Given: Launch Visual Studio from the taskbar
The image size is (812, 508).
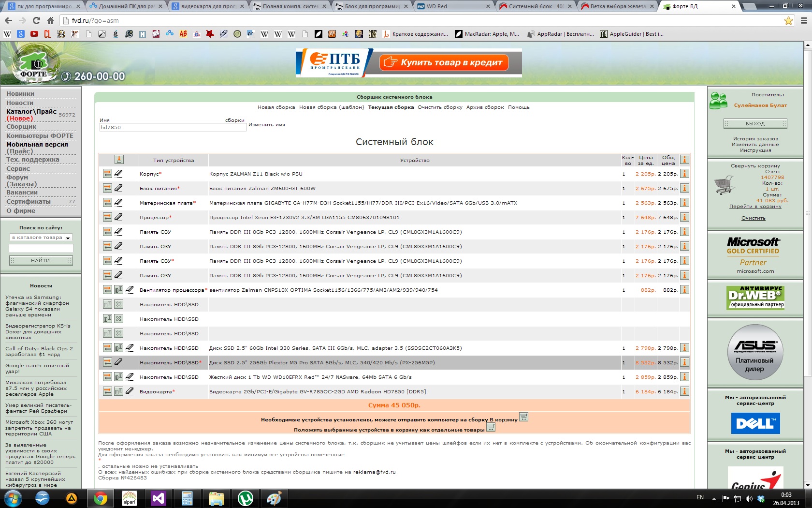Looking at the screenshot, I should (158, 498).
